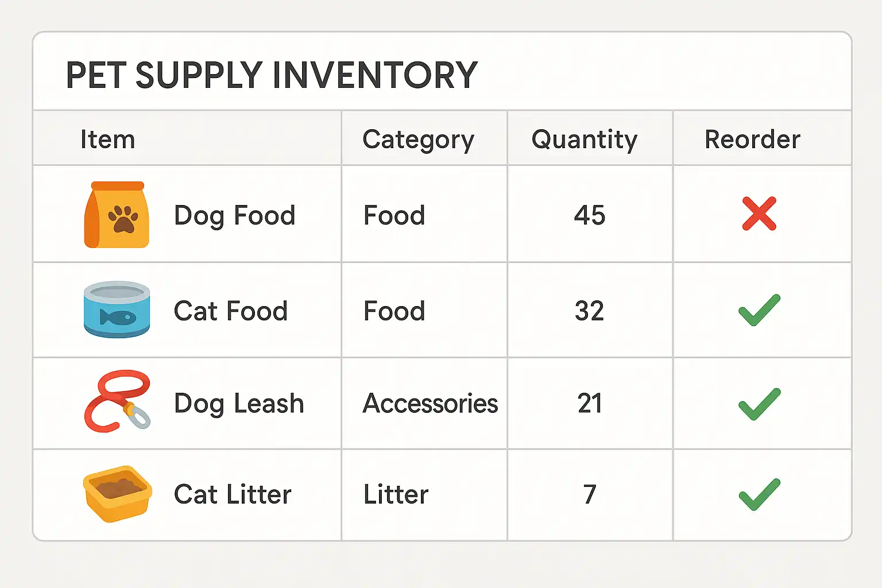Toggle the Cat Litter reorder checkmark

(759, 494)
